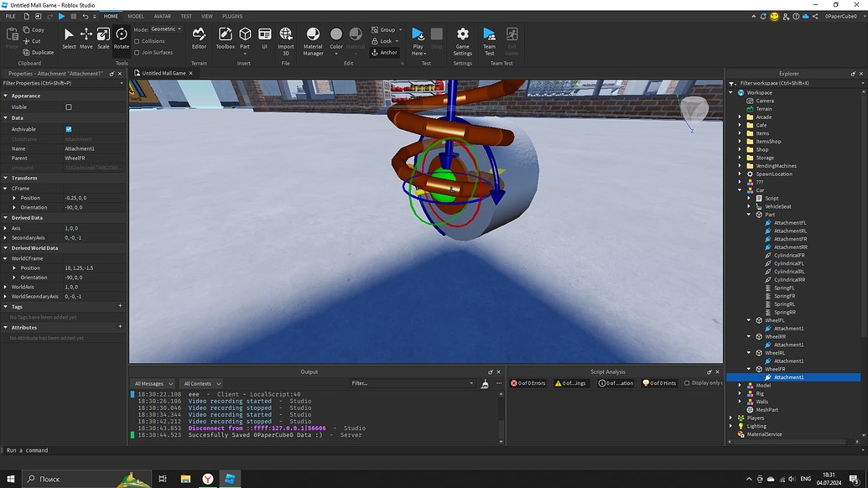Viewport: 868px width, 488px height.
Task: Click the Filter field in the Output panel
Action: point(411,383)
